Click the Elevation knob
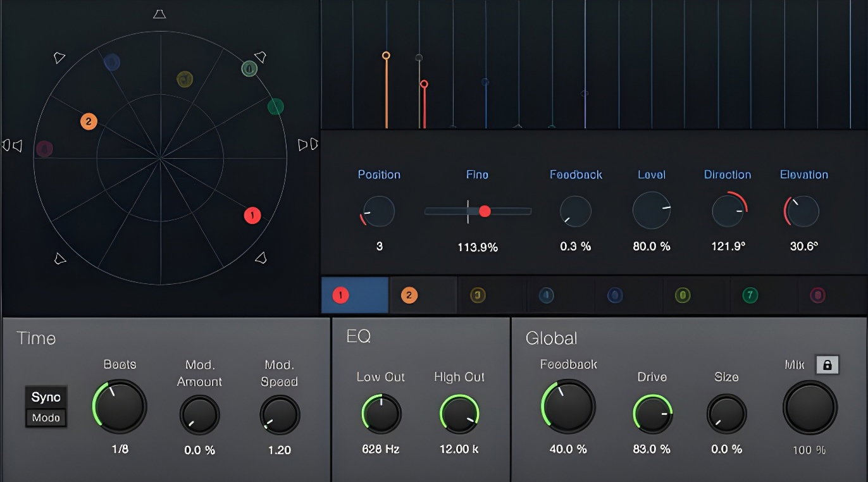The height and width of the screenshot is (482, 868). click(803, 211)
